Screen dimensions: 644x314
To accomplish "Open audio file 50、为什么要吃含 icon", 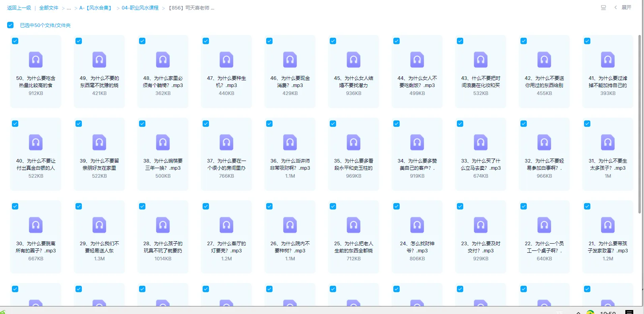I will coord(36,60).
